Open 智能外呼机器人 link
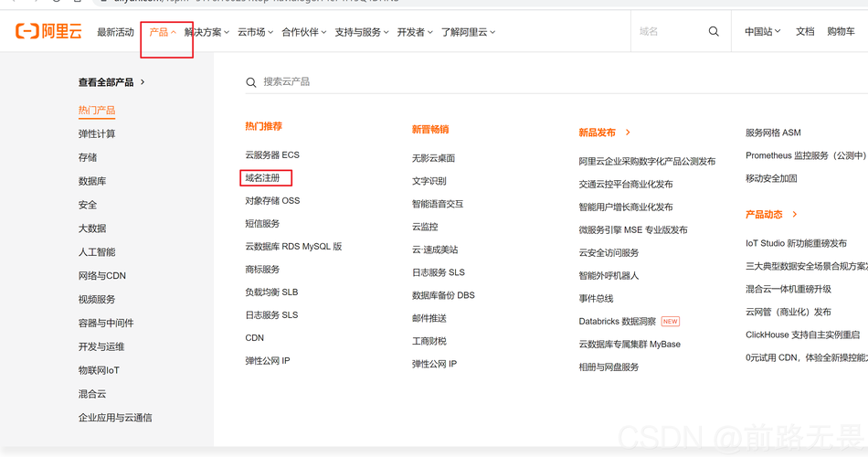This screenshot has height=457, width=868. (x=609, y=276)
